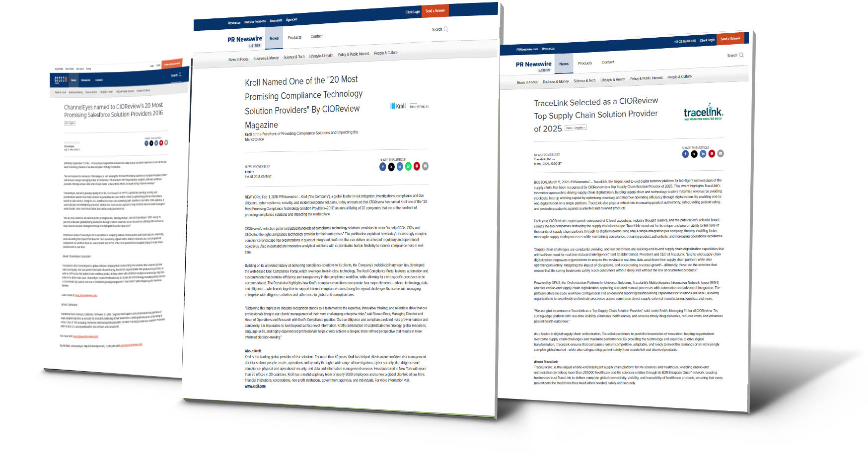The height and width of the screenshot is (455, 868).
Task: Share TraceLink article on X
Action: point(694,154)
